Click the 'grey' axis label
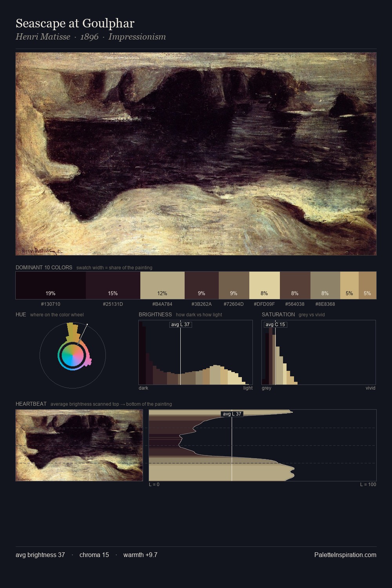The width and height of the screenshot is (392, 588). coord(267,388)
